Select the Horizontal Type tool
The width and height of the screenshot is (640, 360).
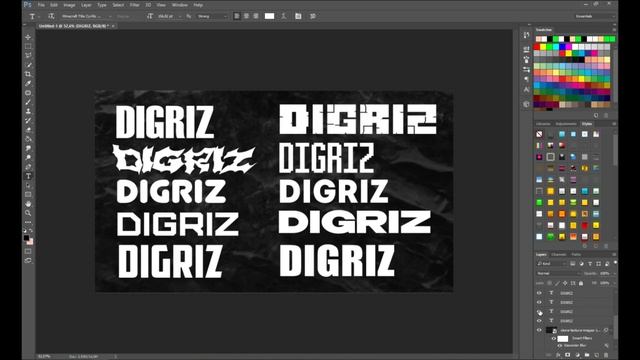pos(28,176)
